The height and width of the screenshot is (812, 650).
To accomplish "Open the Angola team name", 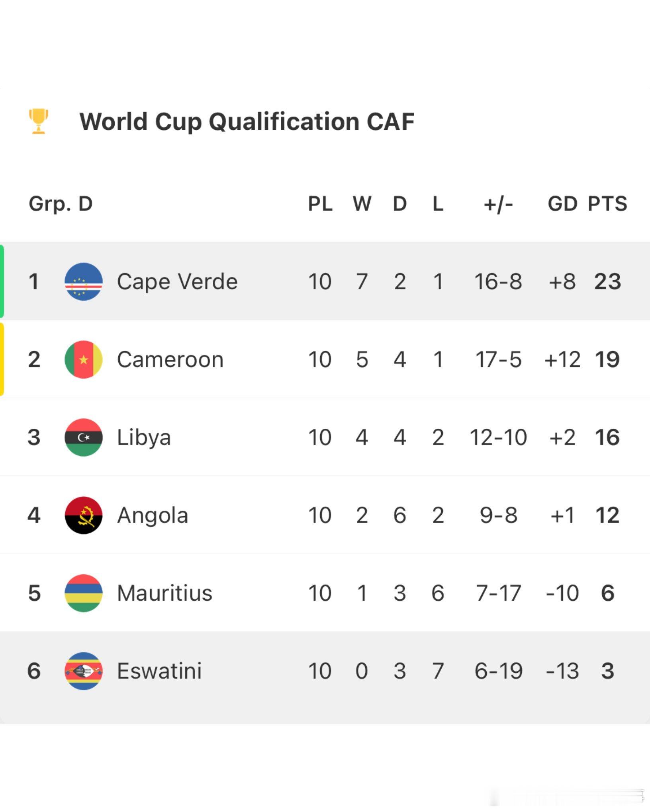I will 153,515.
